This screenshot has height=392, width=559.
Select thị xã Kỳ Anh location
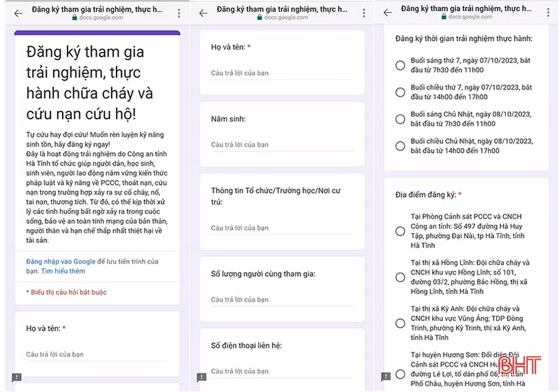(x=400, y=323)
